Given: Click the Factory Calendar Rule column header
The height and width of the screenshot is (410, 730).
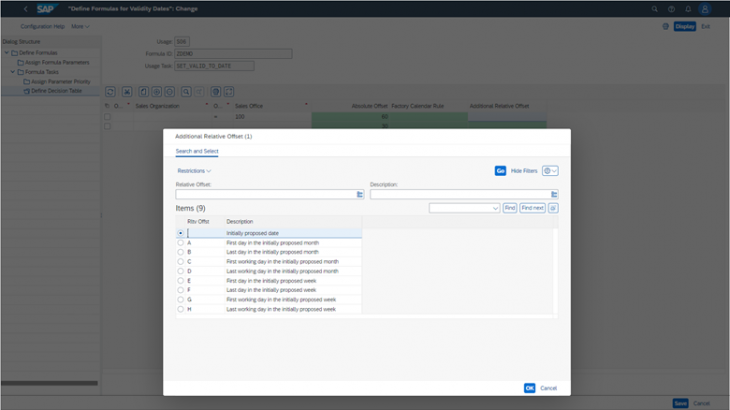Looking at the screenshot, I should [418, 106].
